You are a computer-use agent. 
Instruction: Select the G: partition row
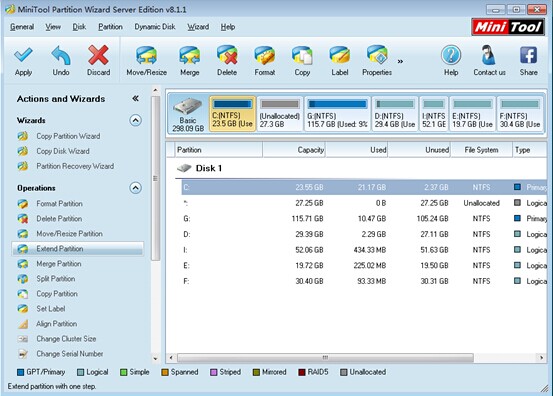point(364,219)
